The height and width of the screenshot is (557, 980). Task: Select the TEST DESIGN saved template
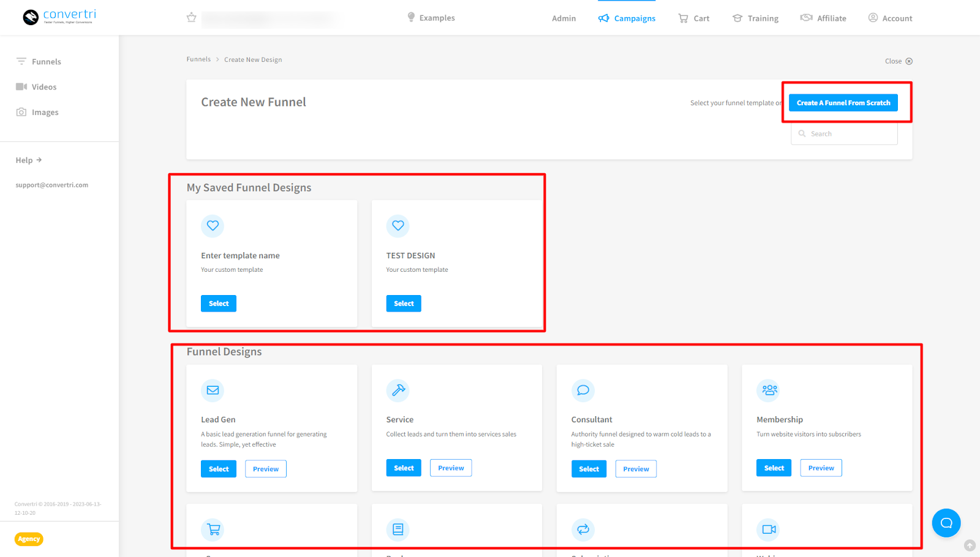tap(403, 304)
